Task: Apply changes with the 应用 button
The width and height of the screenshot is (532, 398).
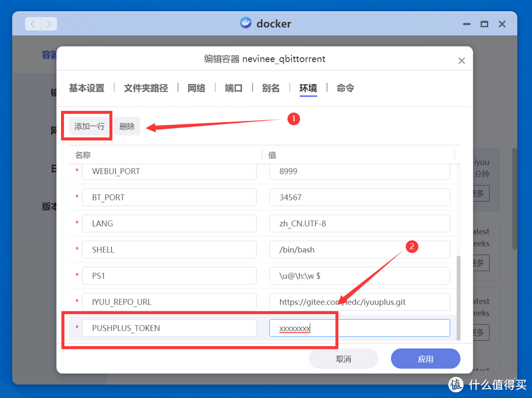Action: coord(426,359)
